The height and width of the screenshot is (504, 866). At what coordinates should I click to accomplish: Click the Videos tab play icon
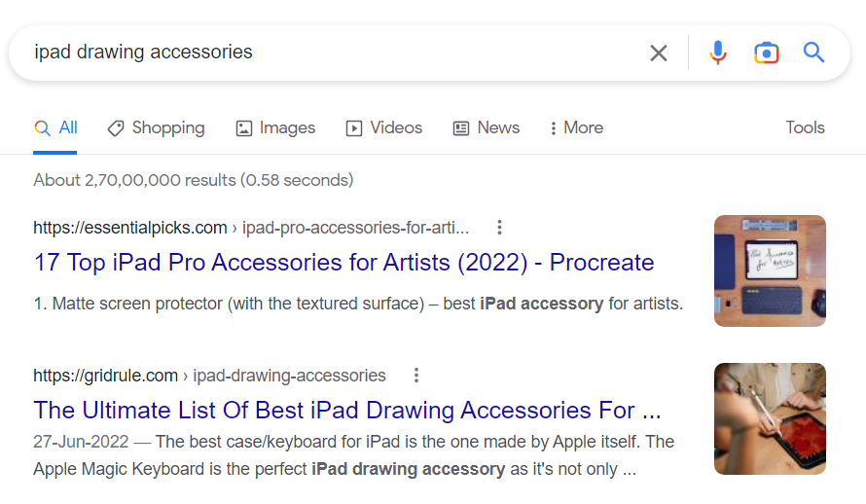click(354, 128)
